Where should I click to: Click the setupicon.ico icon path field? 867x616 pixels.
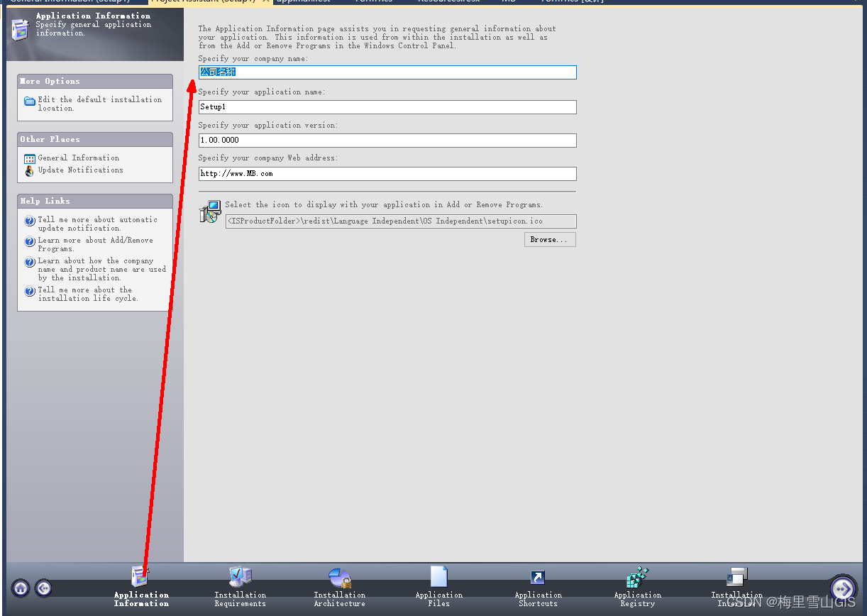coord(401,221)
